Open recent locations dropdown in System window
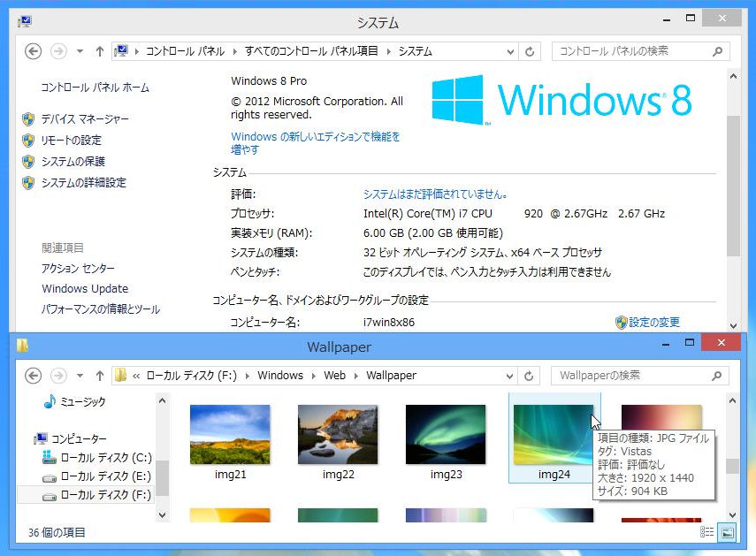Screen dimensions: 756x556 point(80,51)
